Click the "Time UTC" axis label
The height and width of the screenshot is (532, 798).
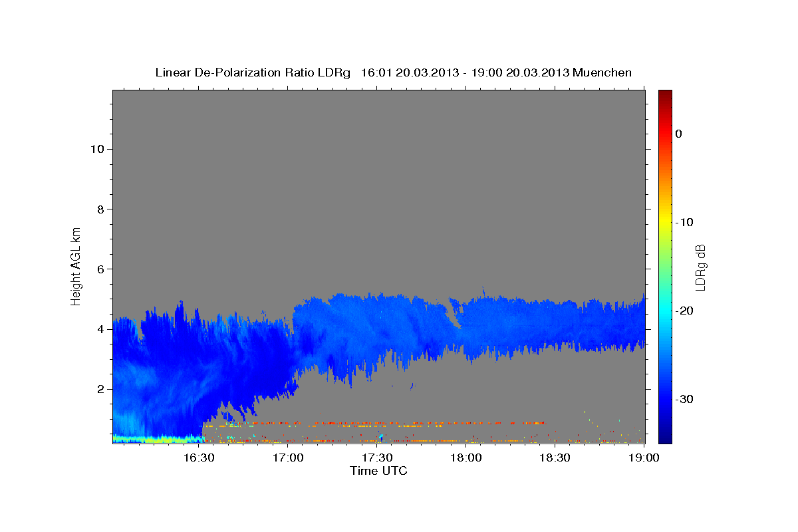378,471
